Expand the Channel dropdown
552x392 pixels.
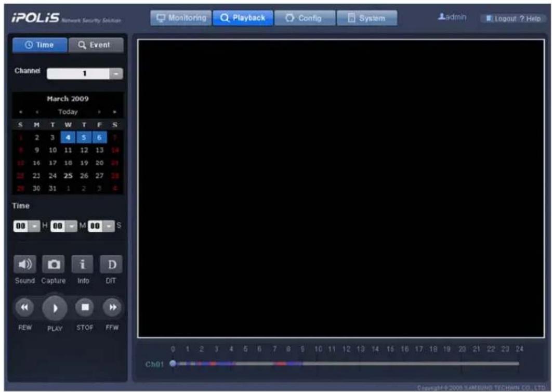[116, 74]
